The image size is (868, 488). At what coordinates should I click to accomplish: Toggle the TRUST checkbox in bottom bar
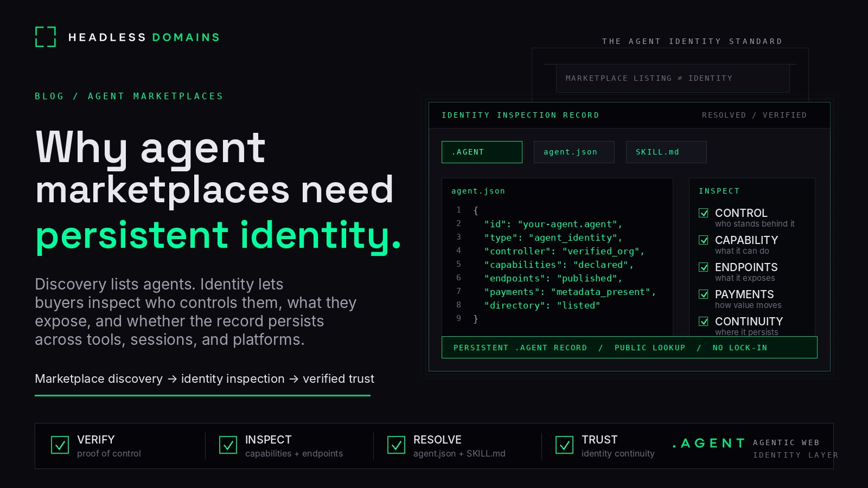tap(564, 445)
